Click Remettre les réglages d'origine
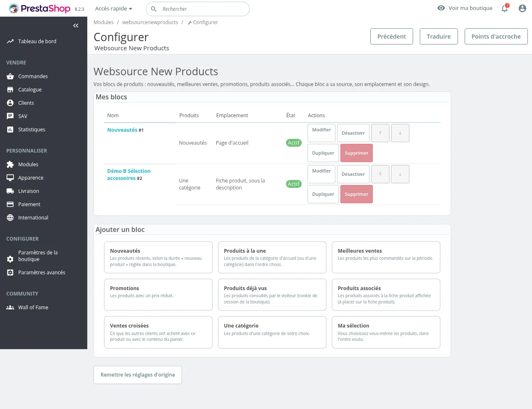Viewport: 532px width, 409px height. [138, 375]
